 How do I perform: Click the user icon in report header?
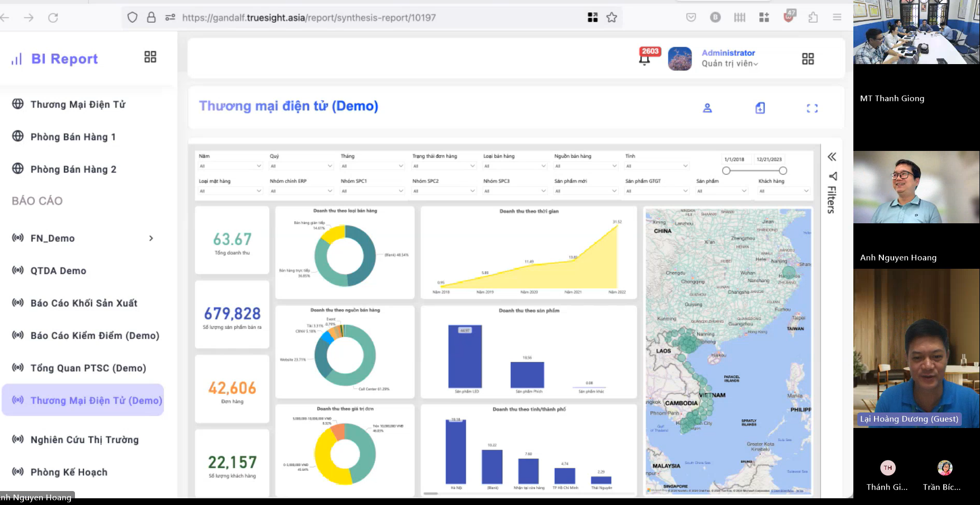point(708,108)
